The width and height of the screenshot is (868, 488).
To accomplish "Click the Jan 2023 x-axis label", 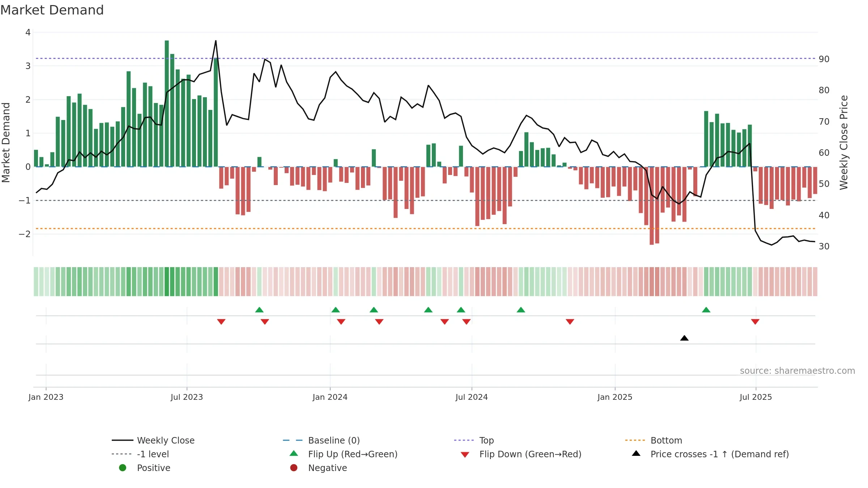I will (x=46, y=397).
